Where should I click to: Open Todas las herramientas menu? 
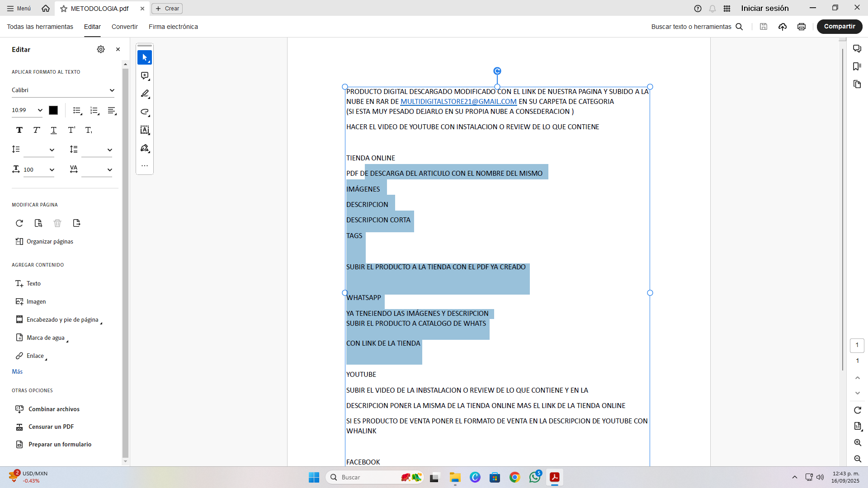tap(40, 27)
